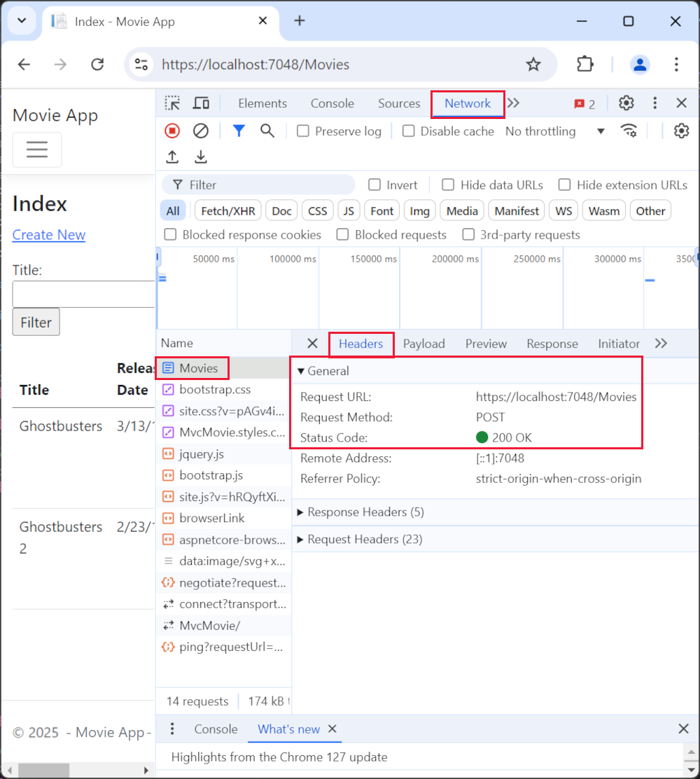Check the Disable cache option
Viewport: 700px width, 779px height.
coord(408,131)
